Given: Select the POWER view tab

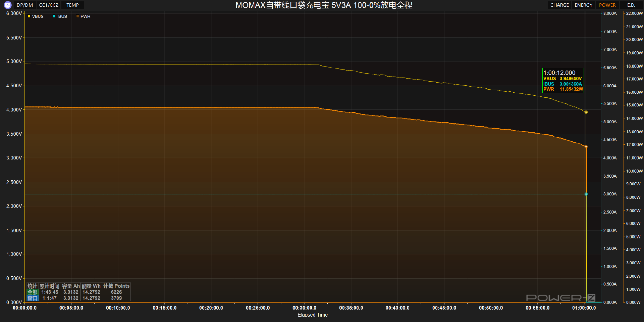Looking at the screenshot, I should 607,5.
